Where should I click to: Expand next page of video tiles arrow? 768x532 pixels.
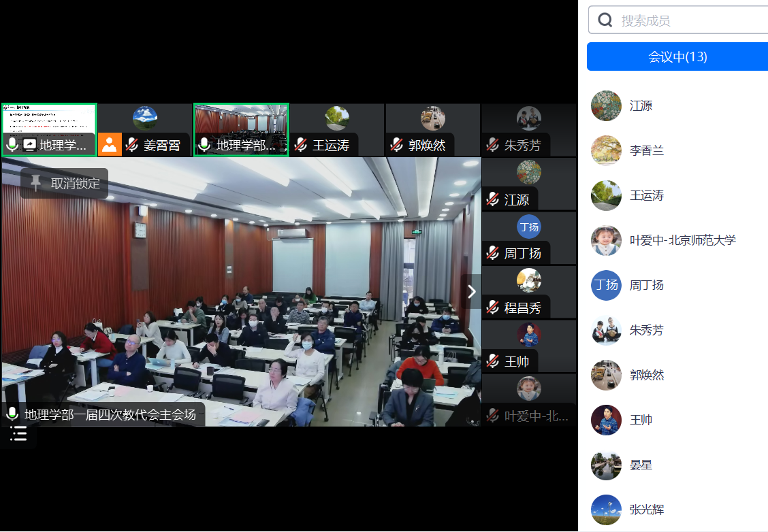point(472,291)
